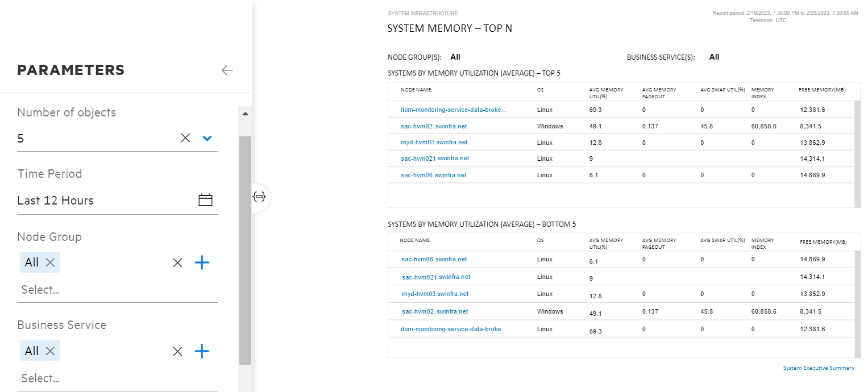Remove the All chip under Node Group
Screen dimensions: 868x392
[x=49, y=262]
